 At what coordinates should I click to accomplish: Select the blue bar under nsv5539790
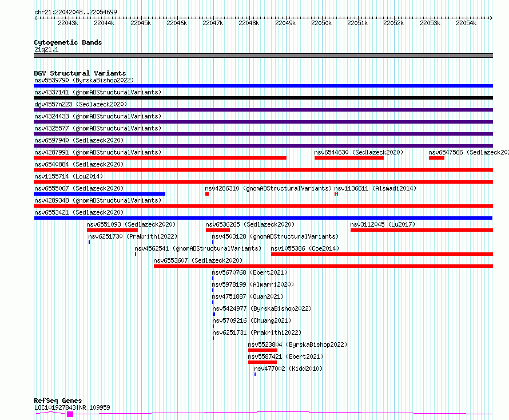pyautogui.click(x=263, y=86)
